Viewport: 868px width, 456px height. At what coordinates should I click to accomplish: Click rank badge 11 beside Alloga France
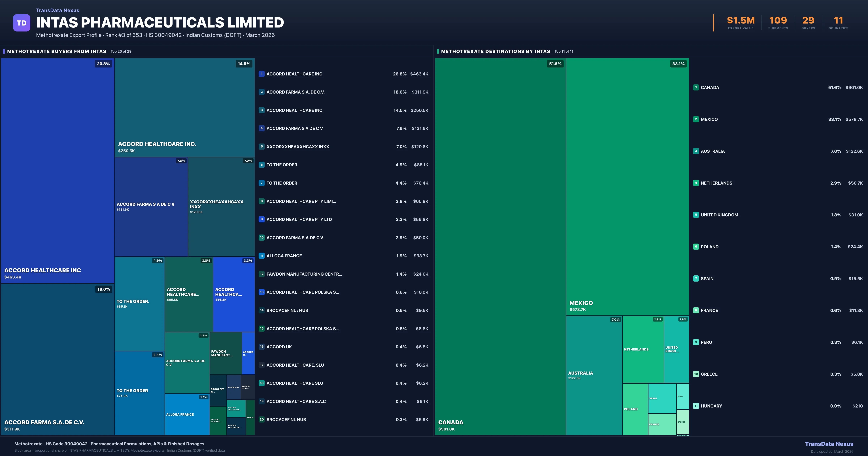click(x=261, y=256)
